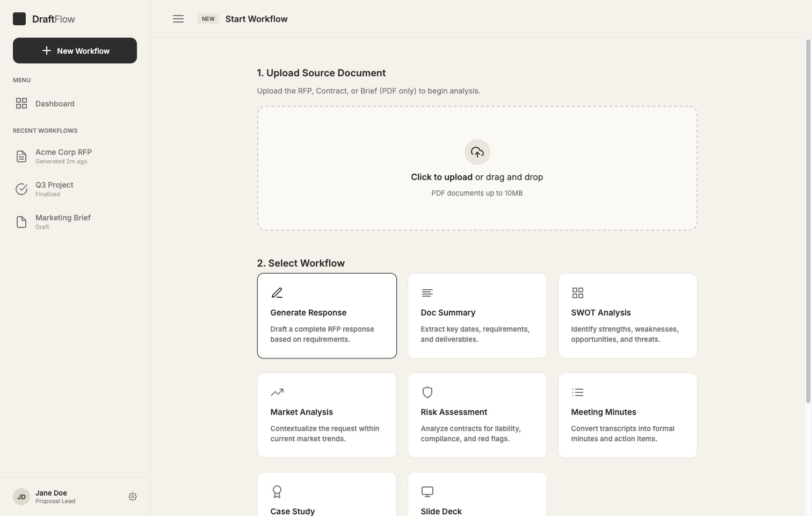
Task: Click the upload cloud icon
Action: coord(477,152)
